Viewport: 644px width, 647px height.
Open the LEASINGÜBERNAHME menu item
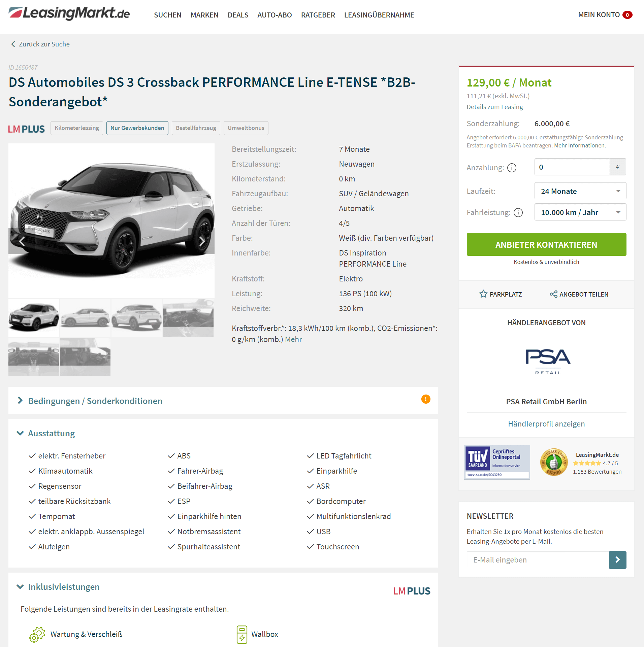tap(379, 15)
